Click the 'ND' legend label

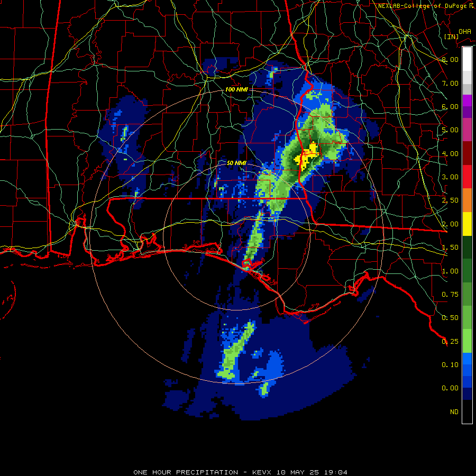[x=454, y=412]
